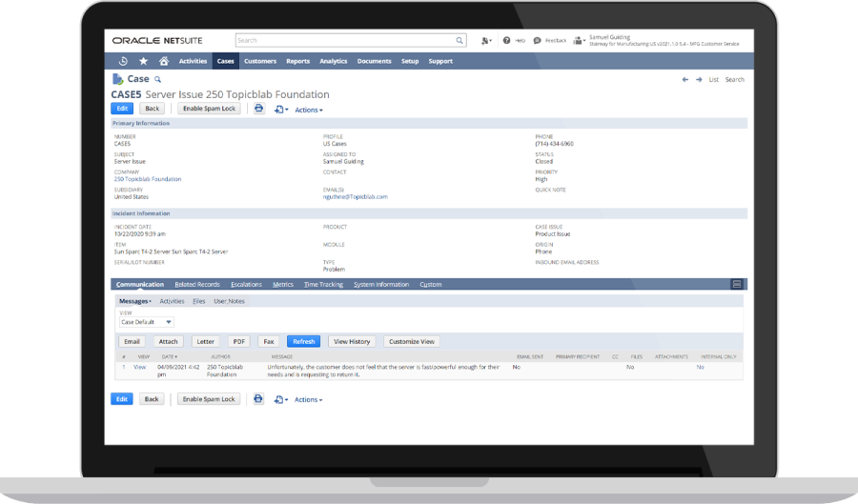Select the Activities subtab
Screen dimensions: 858x504
pyautogui.click(x=172, y=301)
